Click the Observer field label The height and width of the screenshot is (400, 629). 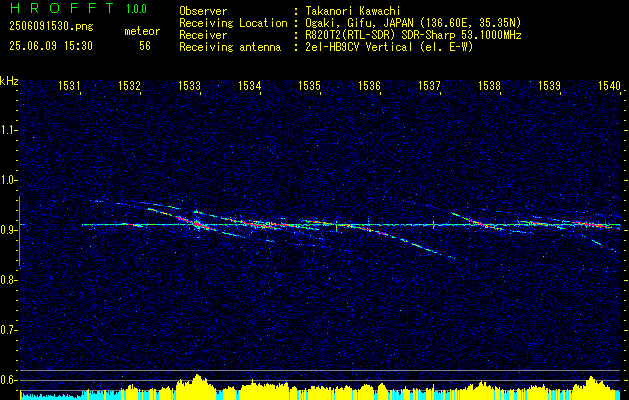pyautogui.click(x=203, y=11)
